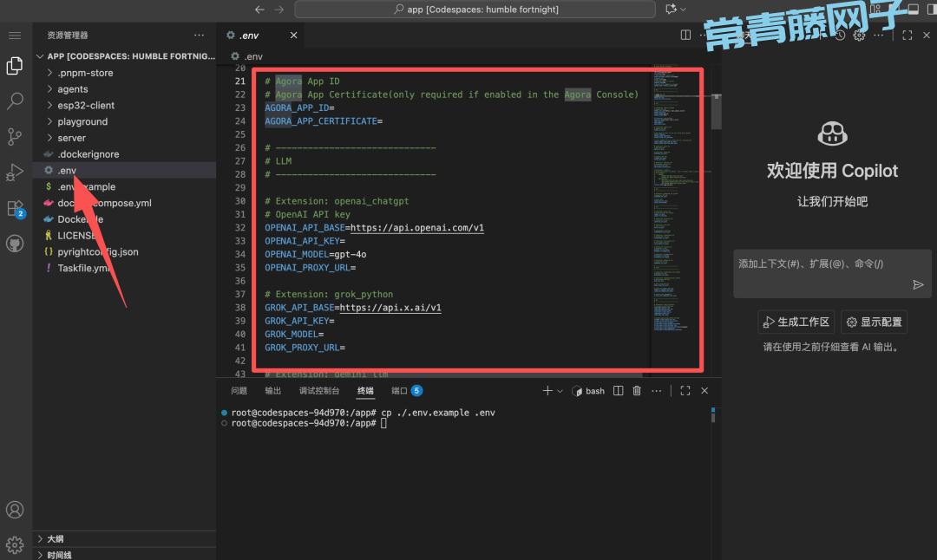
Task: Click the .env breadcrumb item
Action: tap(247, 56)
